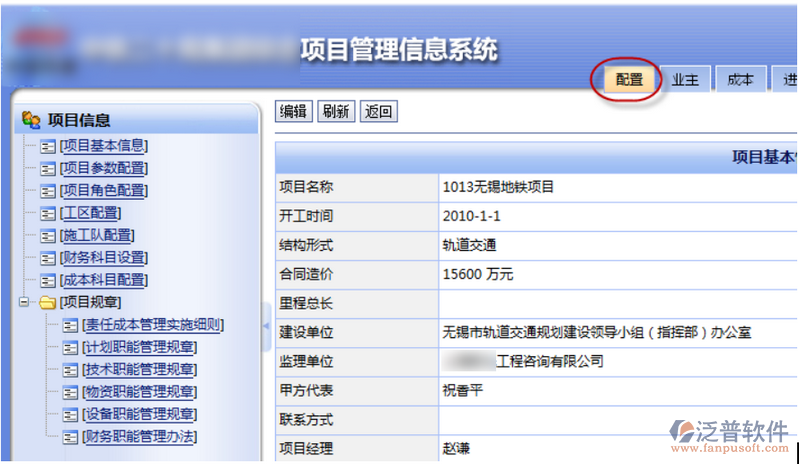Image resolution: width=799 pixels, height=464 pixels.
Task: Click the icon beside 责任成本管理实施细则
Action: 70,325
